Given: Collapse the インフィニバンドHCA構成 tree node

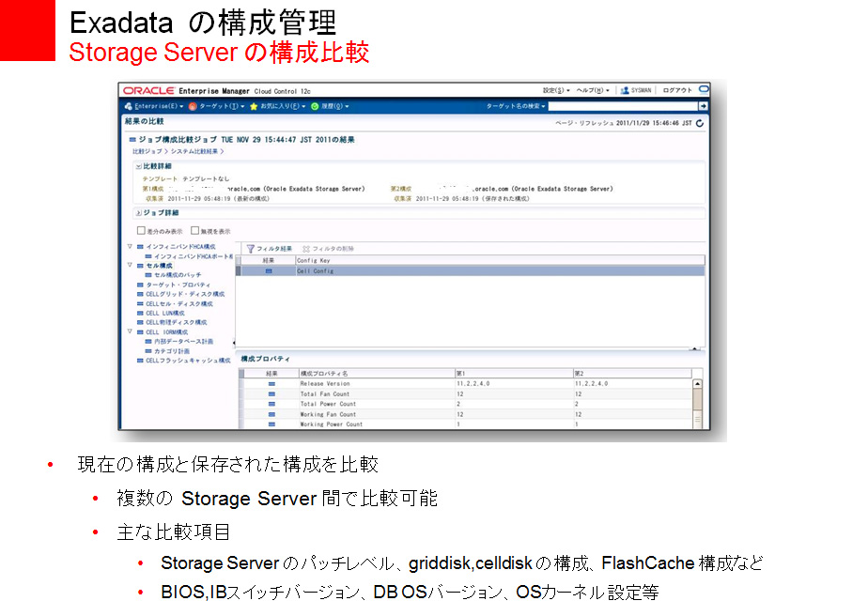Looking at the screenshot, I should coord(130,246).
